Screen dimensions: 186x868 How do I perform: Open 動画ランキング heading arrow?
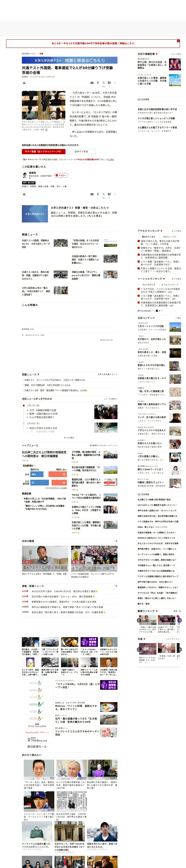147,611
